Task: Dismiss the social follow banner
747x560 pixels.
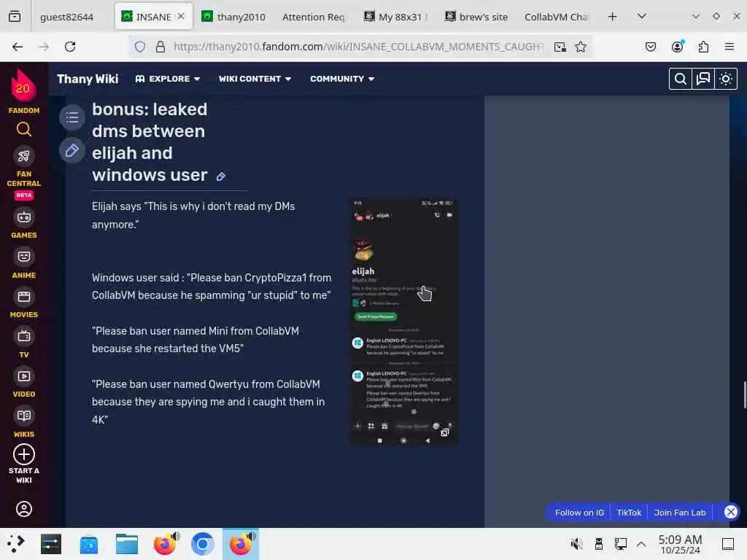Action: point(730,512)
